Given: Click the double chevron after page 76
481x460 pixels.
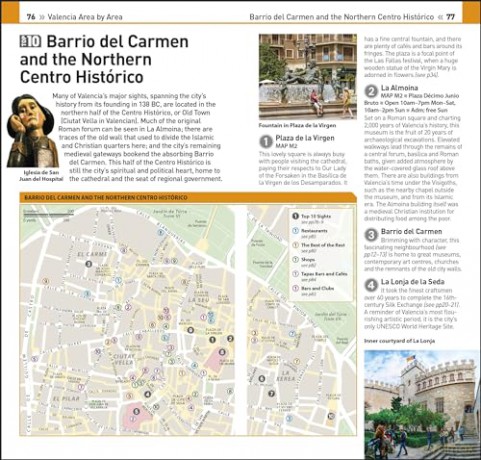Looking at the screenshot, I should [42, 17].
